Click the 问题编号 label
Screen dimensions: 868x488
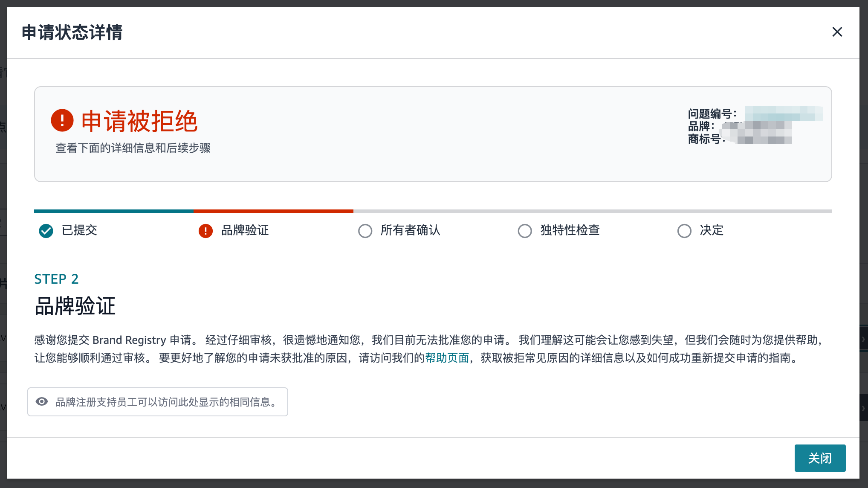pyautogui.click(x=712, y=114)
